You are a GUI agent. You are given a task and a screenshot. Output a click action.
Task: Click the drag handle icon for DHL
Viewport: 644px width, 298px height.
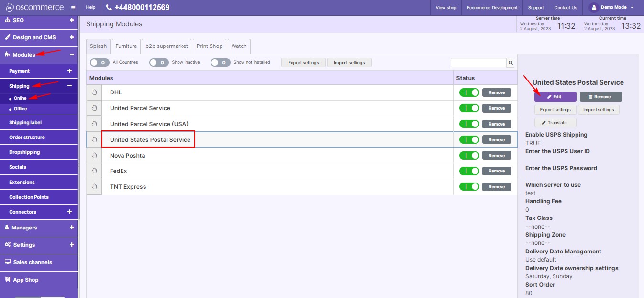(x=94, y=92)
